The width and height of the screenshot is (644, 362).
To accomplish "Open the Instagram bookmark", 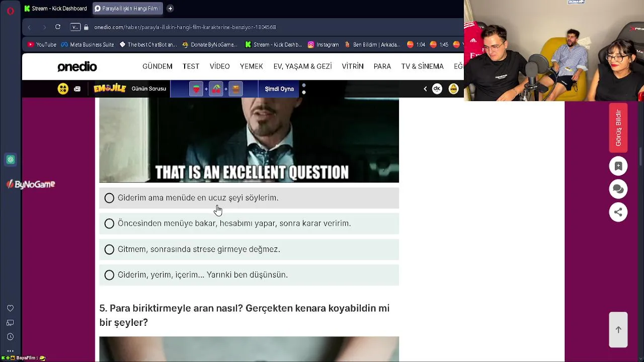I will point(323,45).
